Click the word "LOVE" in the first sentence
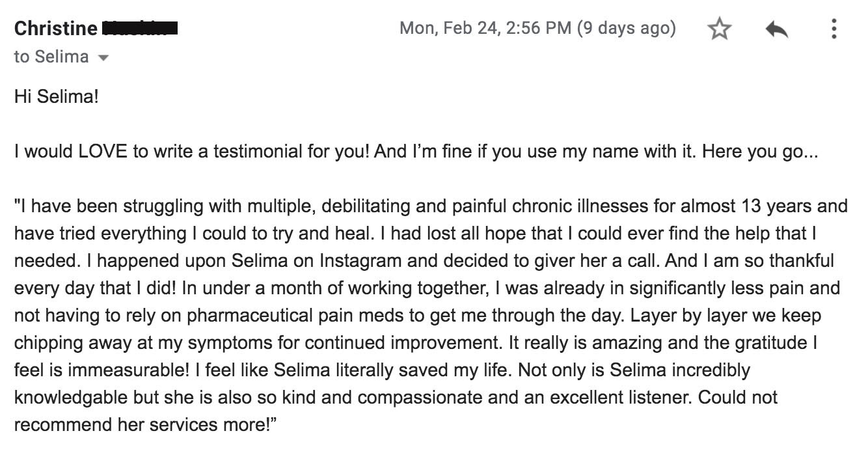The width and height of the screenshot is (868, 457). tap(104, 152)
